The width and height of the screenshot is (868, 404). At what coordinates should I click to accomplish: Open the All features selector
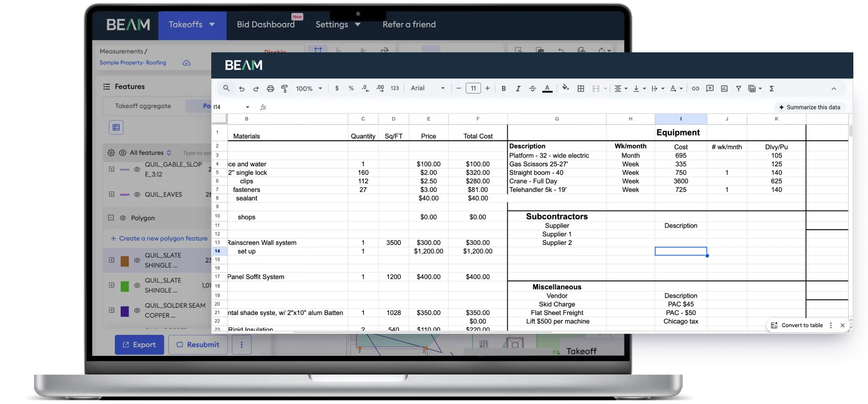click(151, 153)
